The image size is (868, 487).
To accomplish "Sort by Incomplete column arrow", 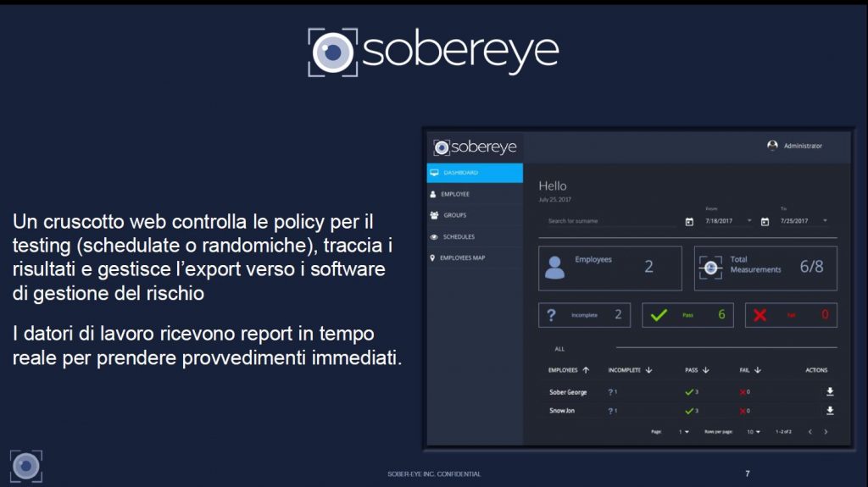I will click(x=648, y=369).
